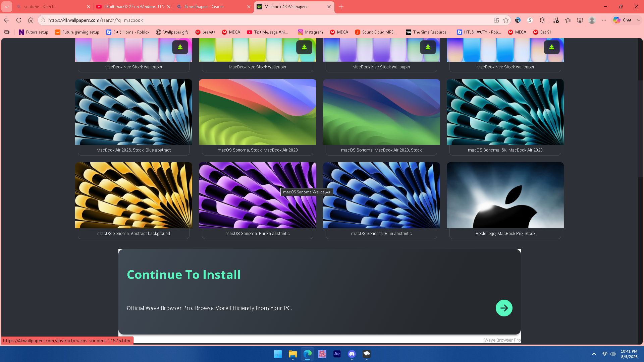Download the yellow-green MacBook Neo wallpaper
644x362 pixels.
[304, 47]
